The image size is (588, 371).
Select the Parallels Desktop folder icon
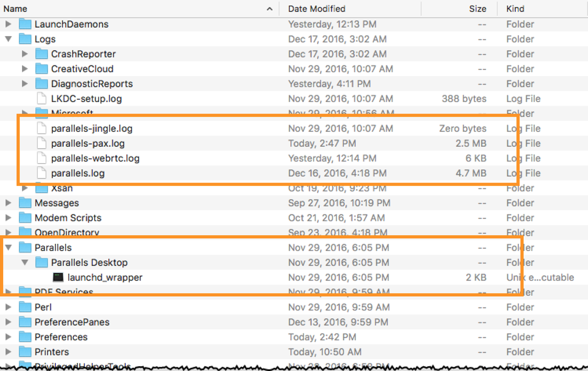coord(42,262)
